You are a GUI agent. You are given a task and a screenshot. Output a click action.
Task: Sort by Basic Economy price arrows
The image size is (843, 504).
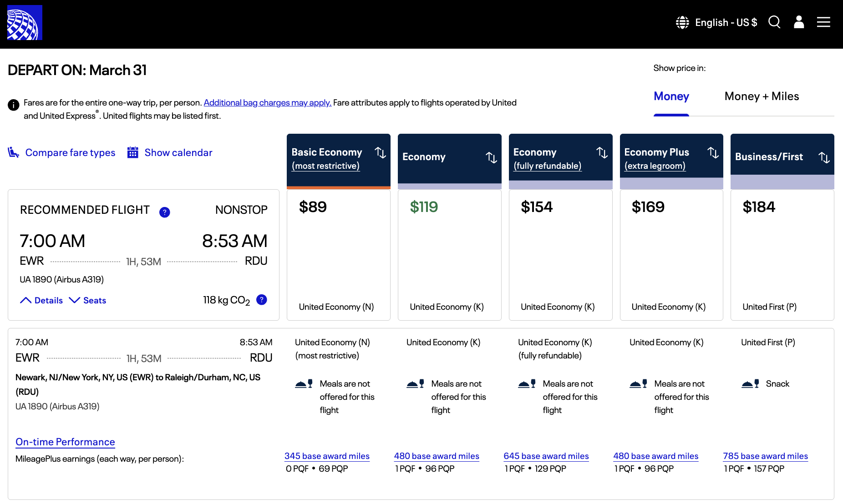380,153
